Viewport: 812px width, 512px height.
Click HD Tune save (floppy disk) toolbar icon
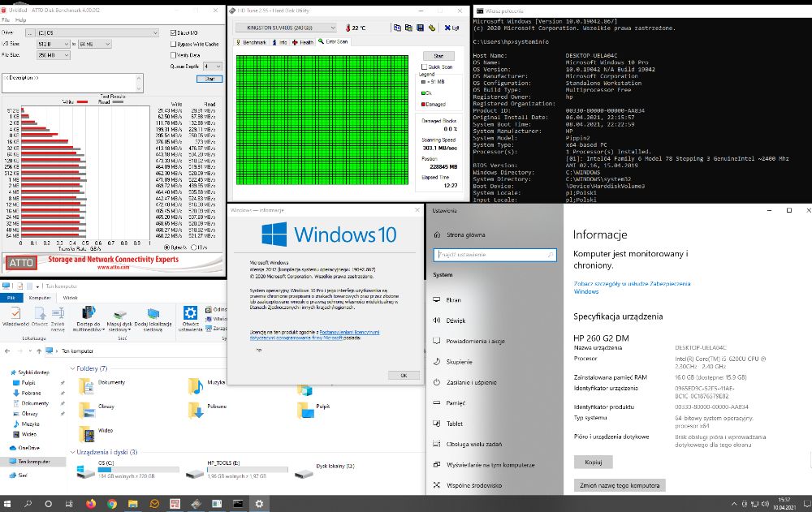(x=420, y=28)
